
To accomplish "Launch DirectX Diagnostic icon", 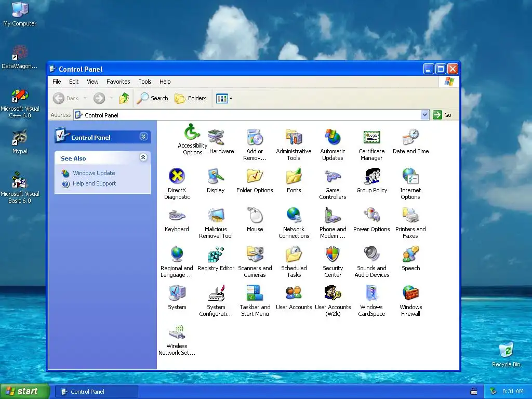I will (177, 184).
